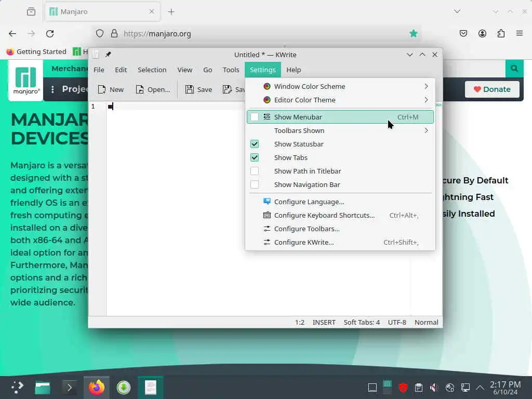Click the clipboard icon in system tray
The height and width of the screenshot is (399, 532).
point(419,388)
